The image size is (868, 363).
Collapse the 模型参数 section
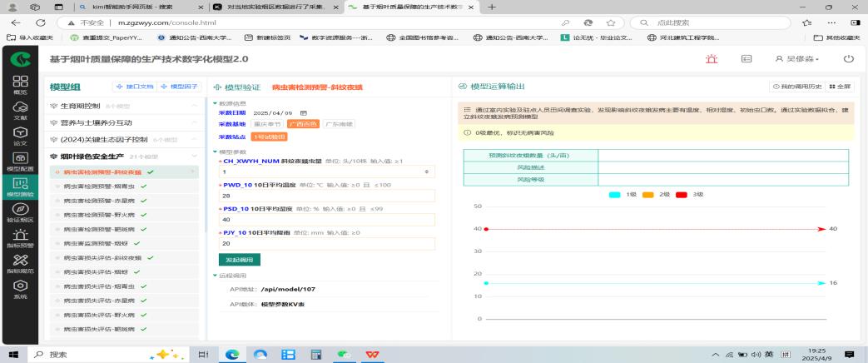(231, 152)
